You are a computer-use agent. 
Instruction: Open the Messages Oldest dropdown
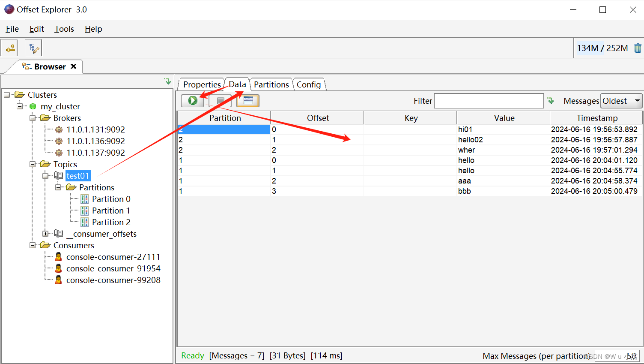(622, 101)
